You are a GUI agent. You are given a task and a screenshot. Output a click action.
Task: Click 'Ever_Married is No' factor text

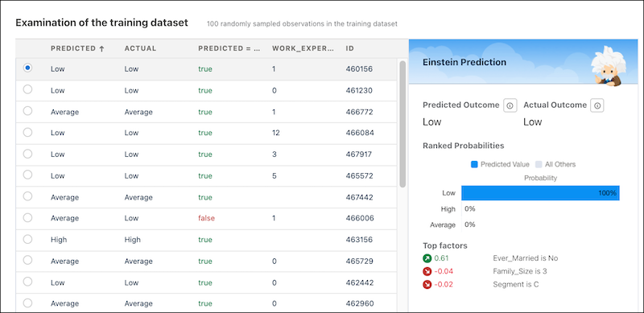point(526,258)
